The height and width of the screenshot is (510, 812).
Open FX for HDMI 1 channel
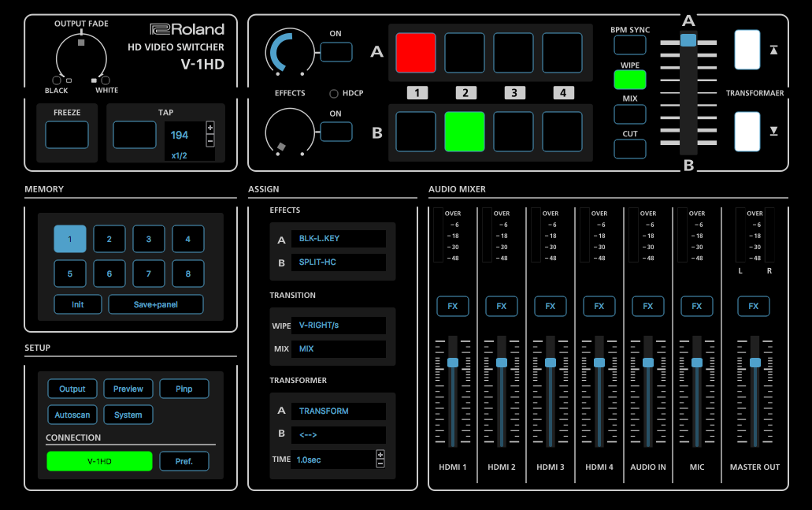click(453, 307)
